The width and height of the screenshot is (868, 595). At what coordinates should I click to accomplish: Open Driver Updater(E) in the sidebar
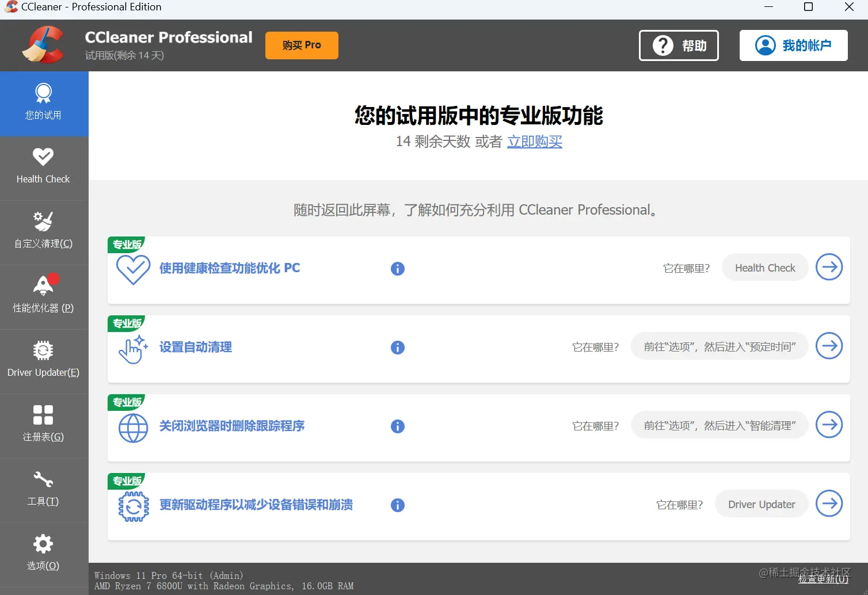44,361
